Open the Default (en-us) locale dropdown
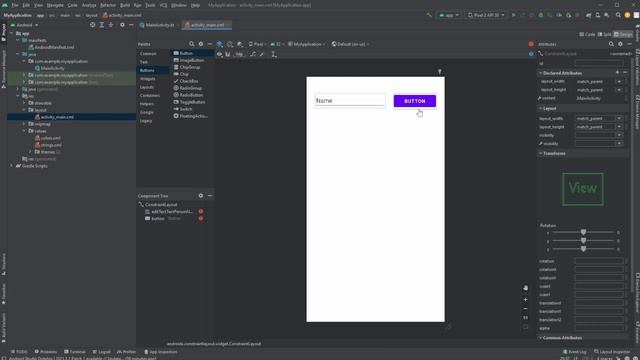 click(350, 44)
